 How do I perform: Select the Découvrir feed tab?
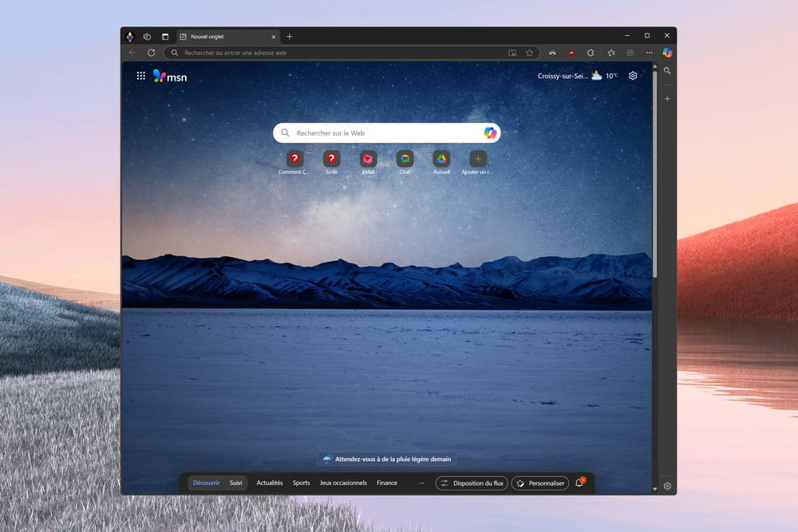[x=206, y=483]
